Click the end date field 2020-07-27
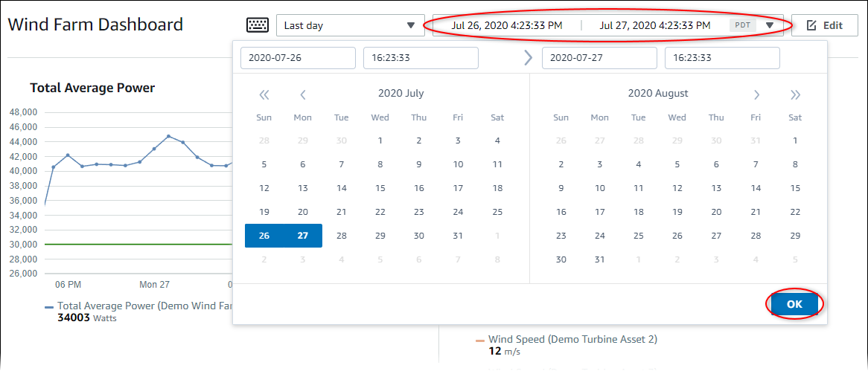This screenshot has height=371, width=868. (599, 58)
